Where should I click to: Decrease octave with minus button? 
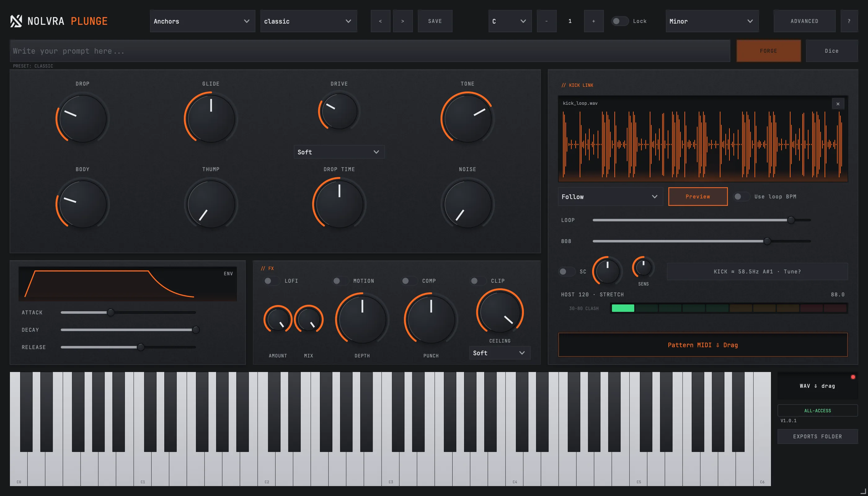coord(547,21)
